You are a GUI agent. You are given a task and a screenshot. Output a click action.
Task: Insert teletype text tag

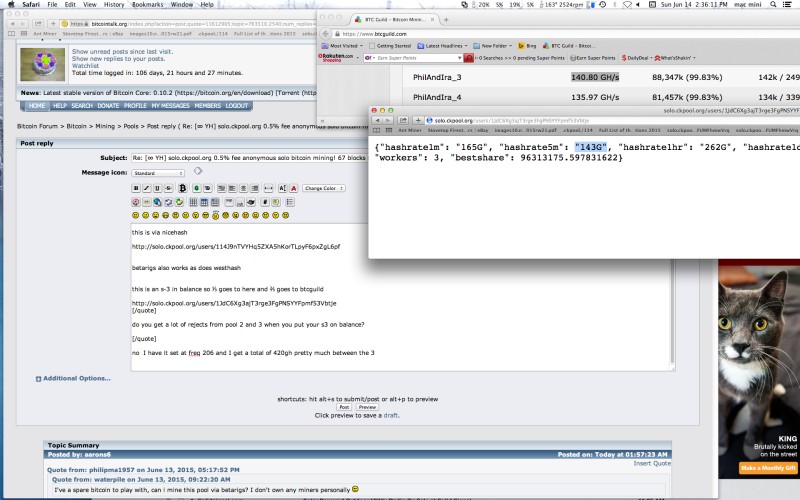251,202
